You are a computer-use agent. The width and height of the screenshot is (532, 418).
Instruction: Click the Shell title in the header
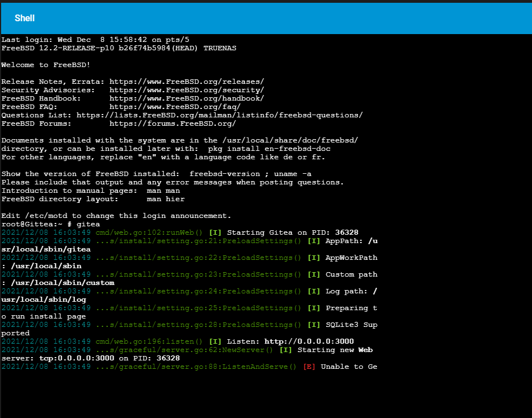point(25,18)
